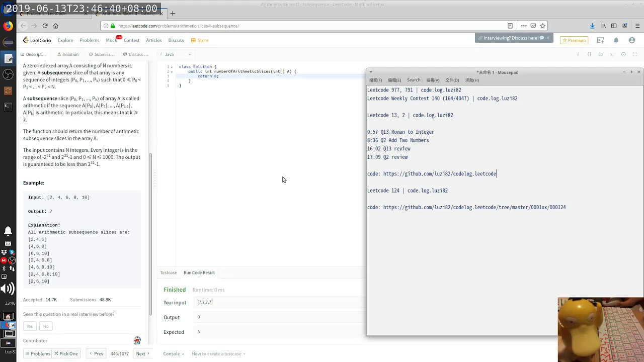
Task: Open Explore in LeetCode nav
Action: 65,40
